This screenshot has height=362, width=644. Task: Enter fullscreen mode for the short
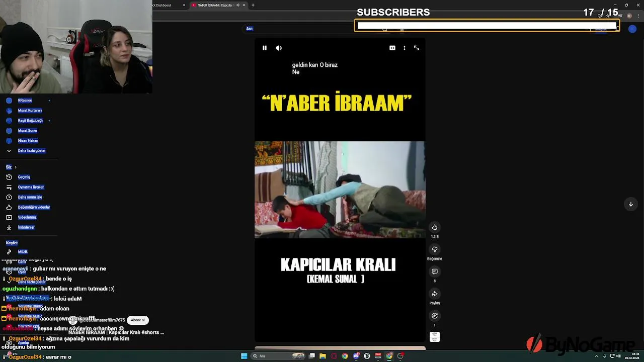pyautogui.click(x=417, y=48)
